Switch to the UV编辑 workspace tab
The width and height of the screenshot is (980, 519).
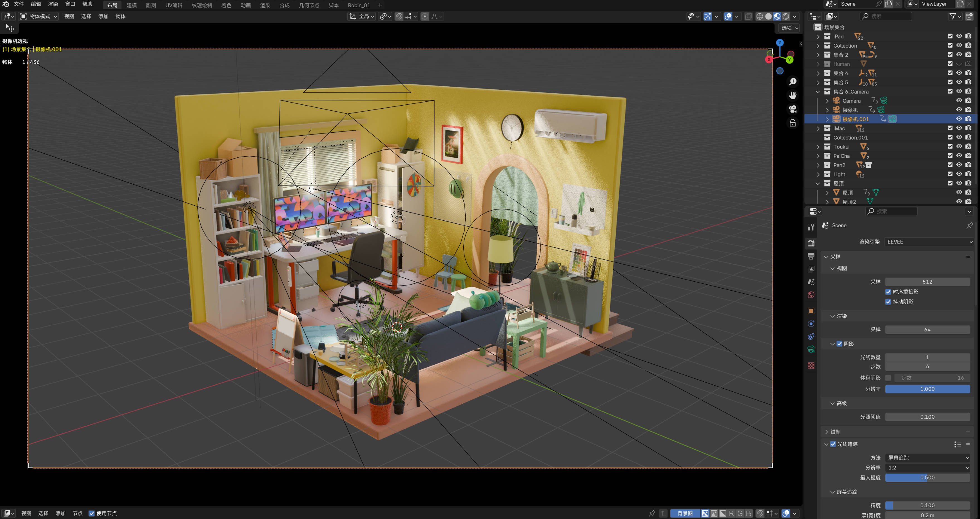[x=174, y=5]
